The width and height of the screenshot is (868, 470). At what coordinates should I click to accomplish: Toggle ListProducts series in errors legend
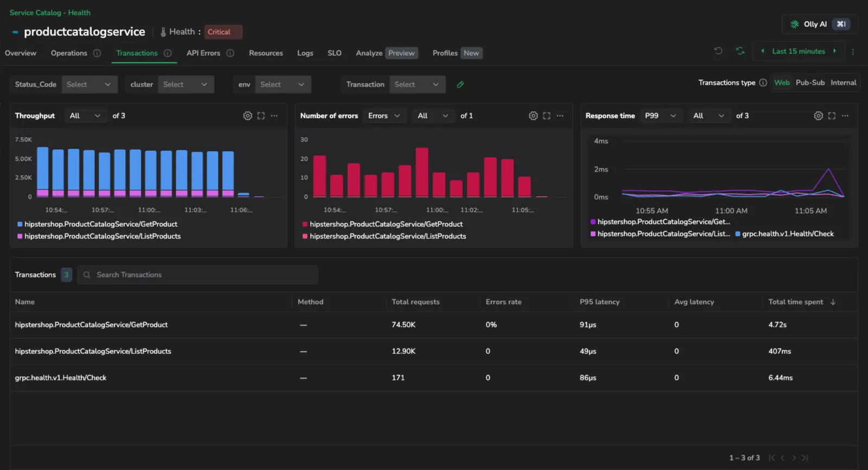pyautogui.click(x=384, y=236)
